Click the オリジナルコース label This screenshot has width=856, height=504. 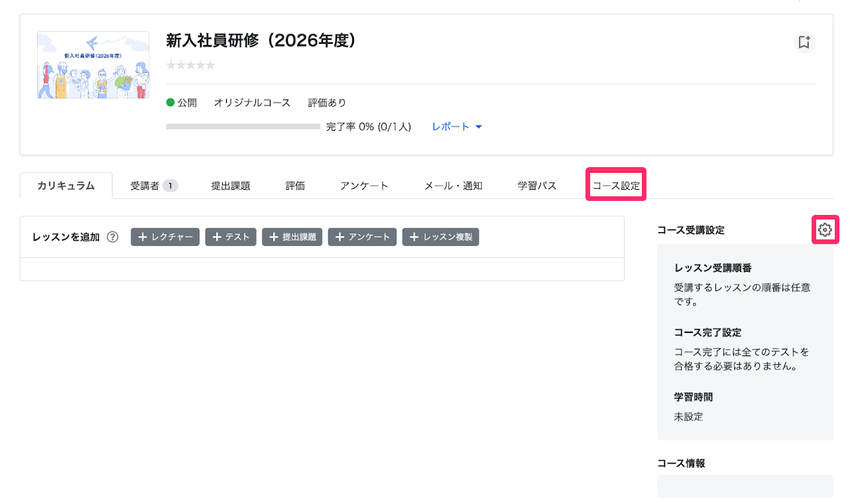click(x=252, y=103)
